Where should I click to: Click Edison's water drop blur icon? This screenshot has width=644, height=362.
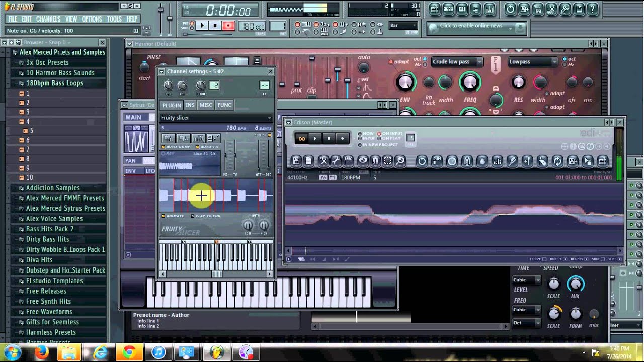coord(482,161)
